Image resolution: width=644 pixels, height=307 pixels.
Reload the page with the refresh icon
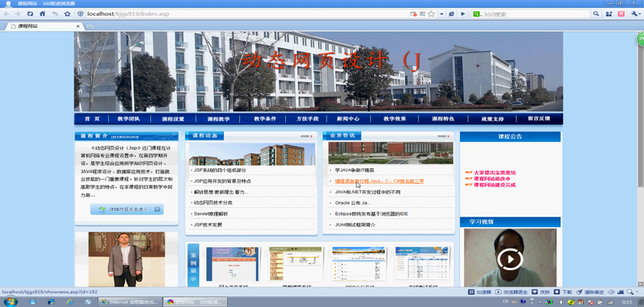31,14
